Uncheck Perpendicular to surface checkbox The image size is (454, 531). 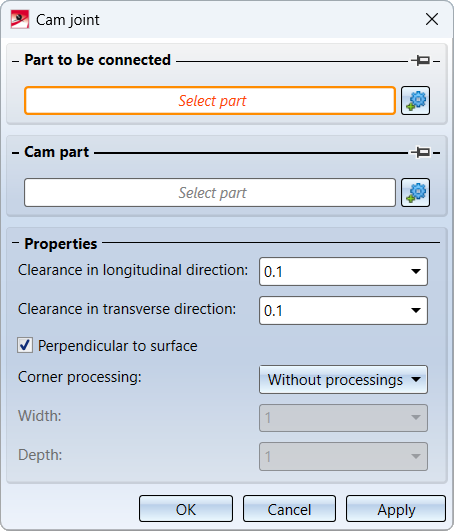(25, 345)
